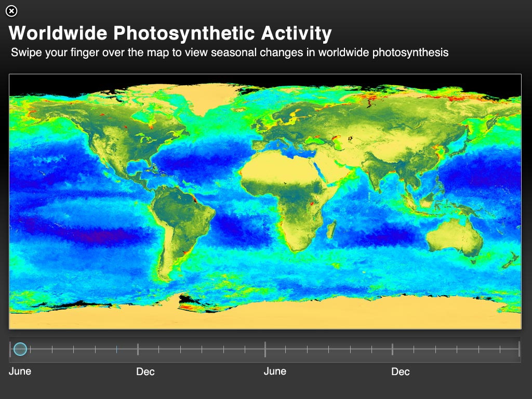This screenshot has height=399, width=532.
Task: Select the blue highlighted timeline tick
Action: [116, 349]
